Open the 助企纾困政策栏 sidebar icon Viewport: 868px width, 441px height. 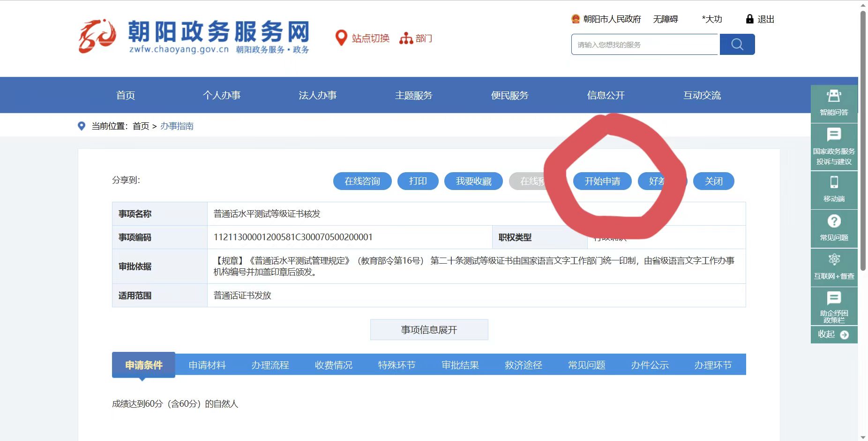834,298
